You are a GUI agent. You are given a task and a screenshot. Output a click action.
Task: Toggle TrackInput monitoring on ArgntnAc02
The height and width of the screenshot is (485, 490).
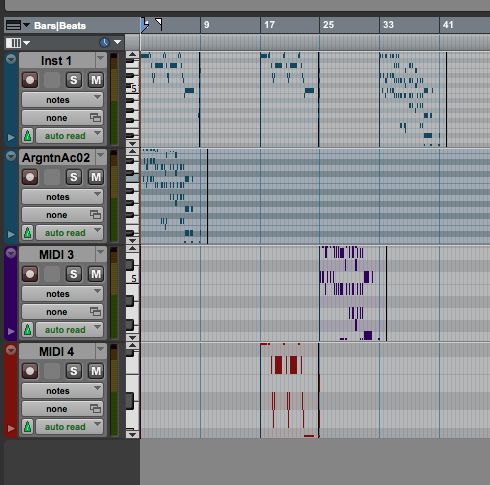pos(52,177)
